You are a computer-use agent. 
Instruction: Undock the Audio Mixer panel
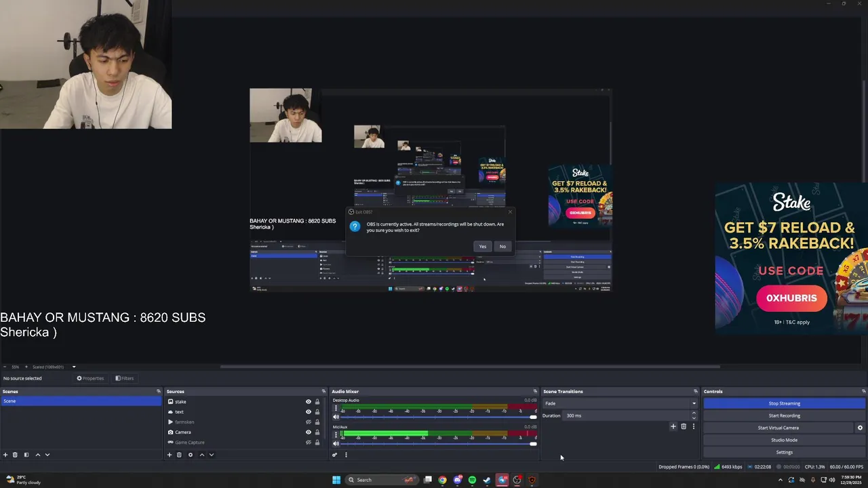pyautogui.click(x=535, y=391)
